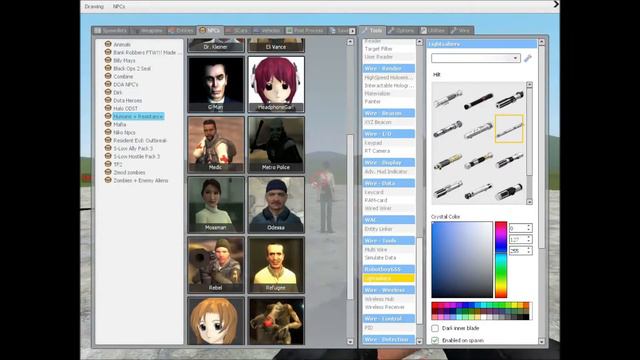Collapse the Wire - Display tool category

pos(389,162)
